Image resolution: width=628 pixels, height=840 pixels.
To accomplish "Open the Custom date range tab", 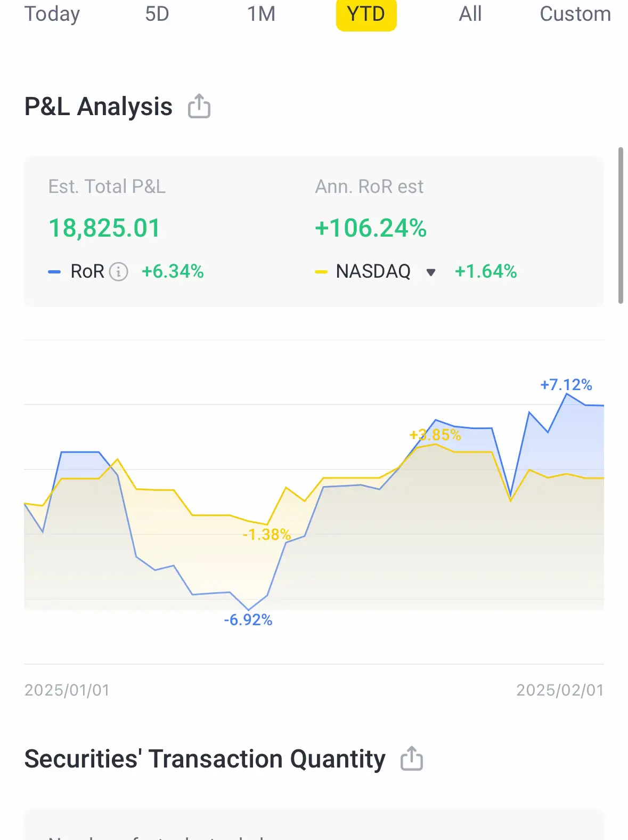I will 575,14.
